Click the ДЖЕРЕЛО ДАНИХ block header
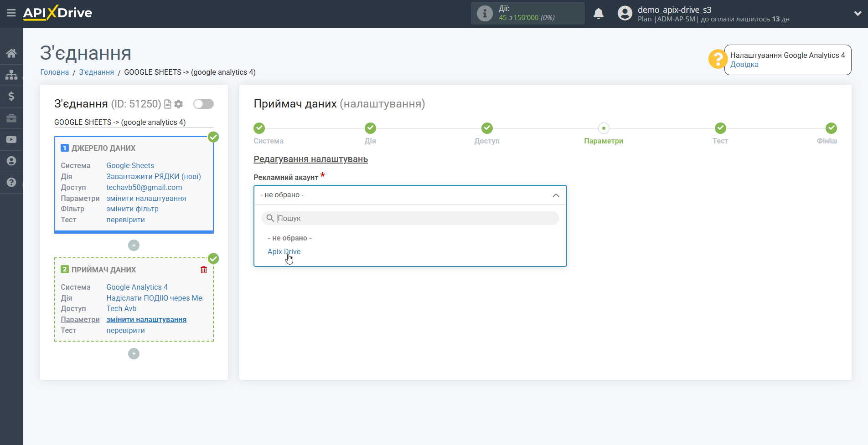The image size is (868, 445). tap(103, 148)
